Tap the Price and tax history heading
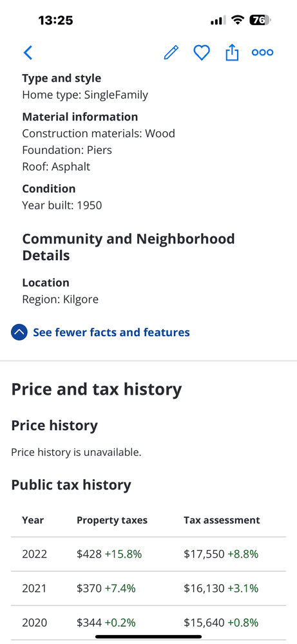This screenshot has width=297, height=644. [96, 390]
